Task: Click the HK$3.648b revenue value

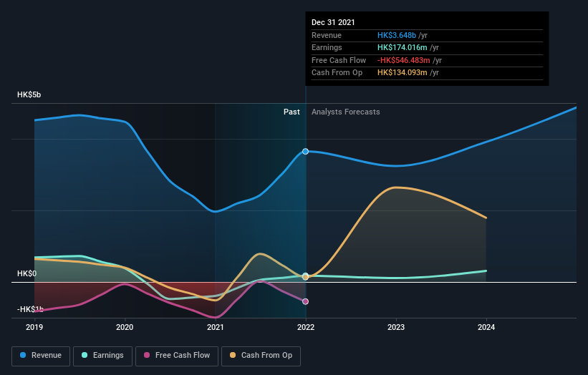Action: pos(397,35)
